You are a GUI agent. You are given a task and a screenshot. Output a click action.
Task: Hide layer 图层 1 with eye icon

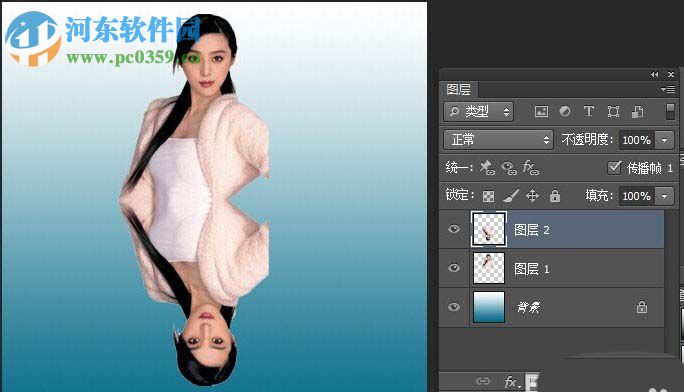454,267
